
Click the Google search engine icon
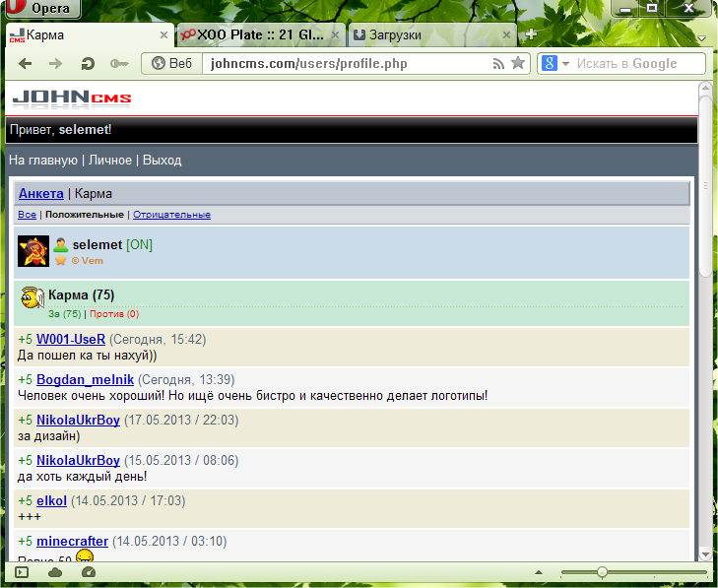tap(549, 63)
